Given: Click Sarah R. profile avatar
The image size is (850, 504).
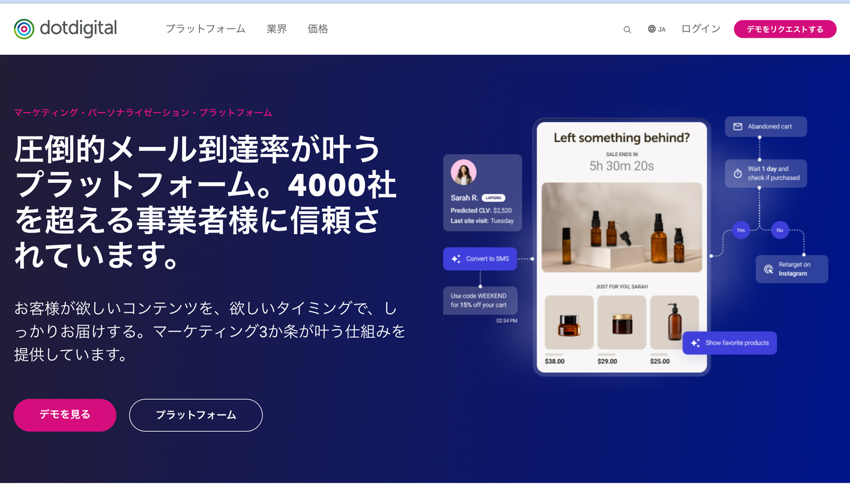Looking at the screenshot, I should tap(463, 172).
